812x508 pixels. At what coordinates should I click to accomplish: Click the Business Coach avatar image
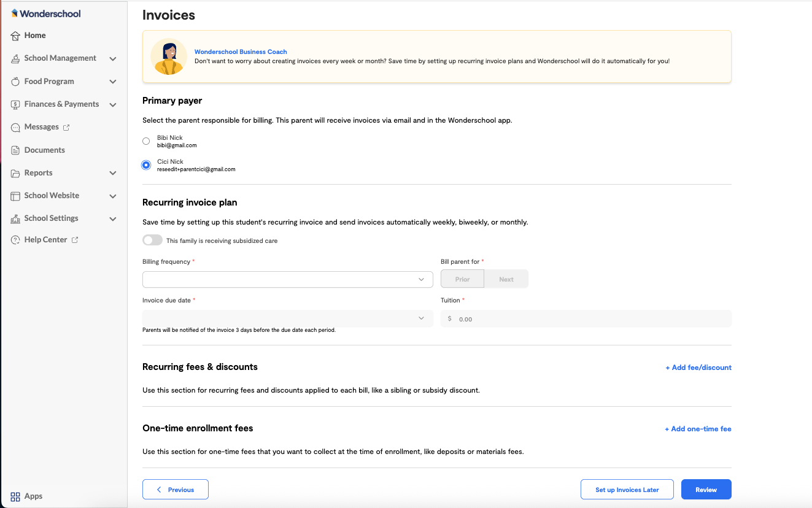click(168, 56)
